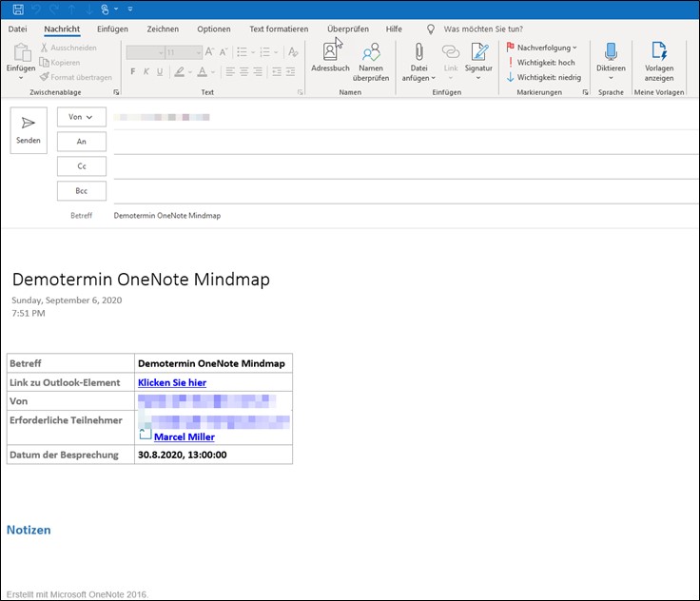Click the An recipients button
Screen dimensions: 700x601
click(x=81, y=142)
